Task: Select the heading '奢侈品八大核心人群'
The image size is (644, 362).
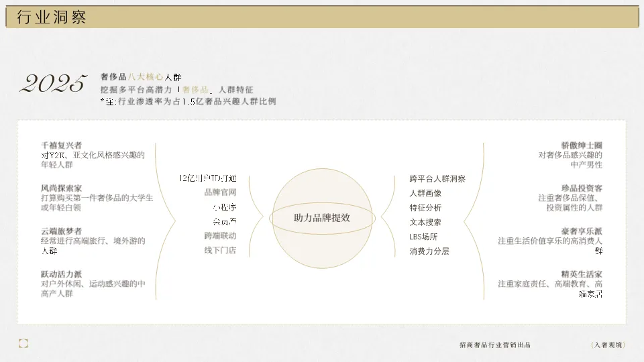Action: (x=141, y=76)
